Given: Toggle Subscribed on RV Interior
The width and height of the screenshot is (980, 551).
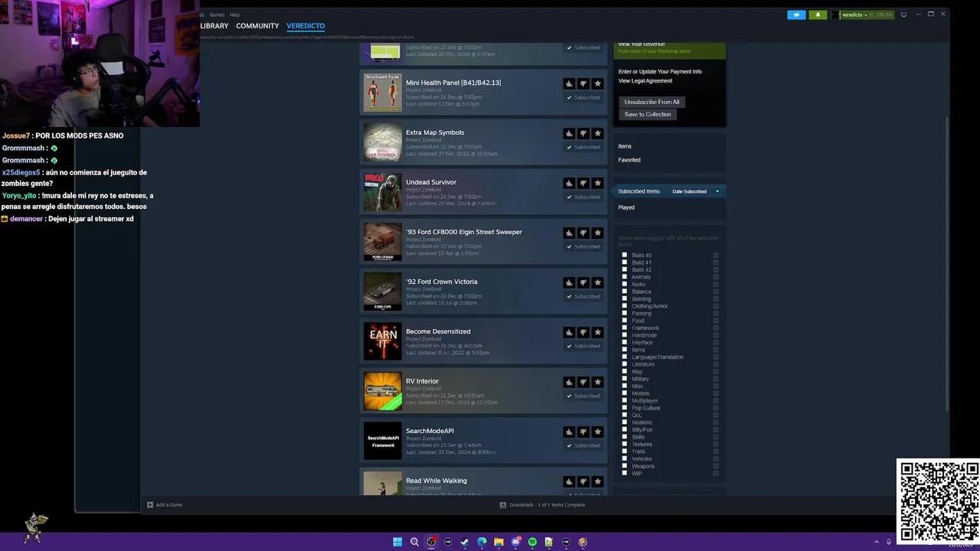Looking at the screenshot, I should tap(583, 396).
